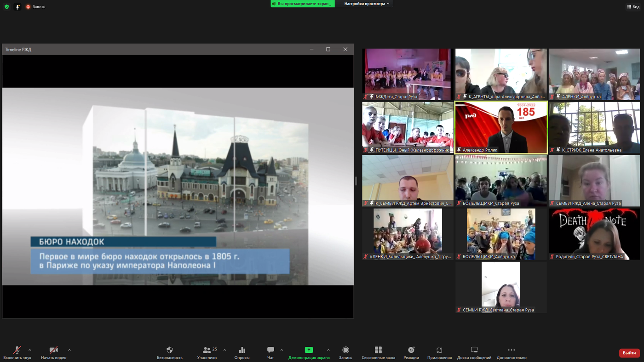Open the Chat (Чат) panel

click(270, 351)
